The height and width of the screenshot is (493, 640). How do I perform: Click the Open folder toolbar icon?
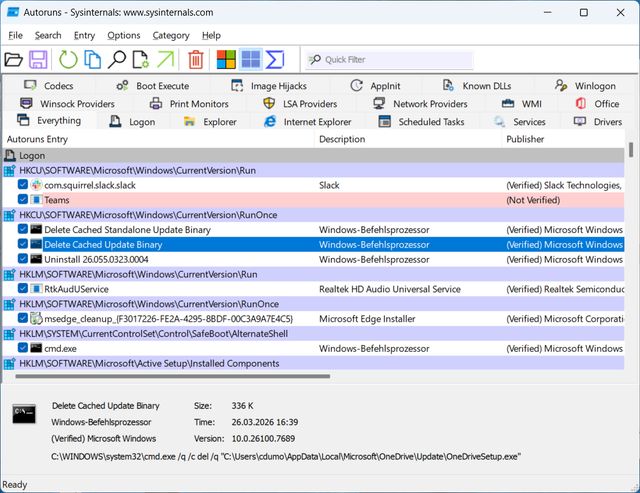(13, 60)
